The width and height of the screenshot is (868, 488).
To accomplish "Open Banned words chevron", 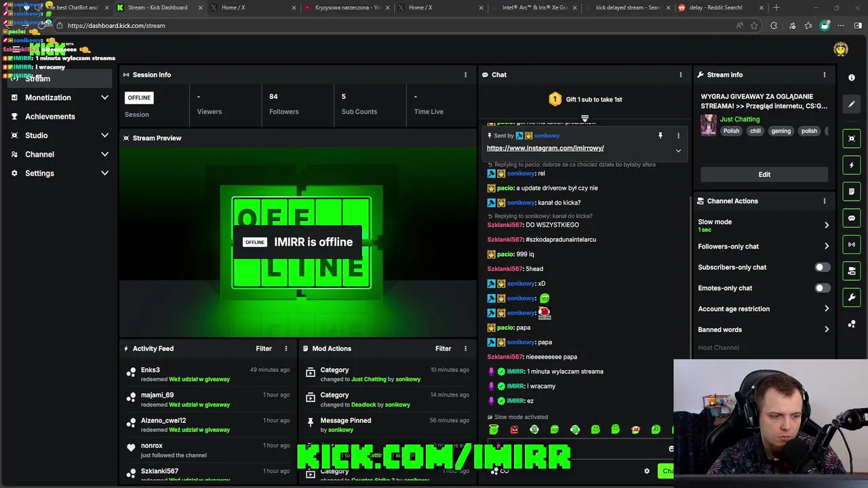I will (x=826, y=329).
